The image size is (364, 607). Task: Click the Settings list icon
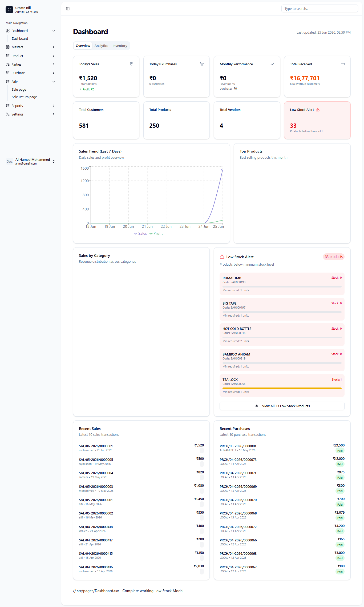8,114
